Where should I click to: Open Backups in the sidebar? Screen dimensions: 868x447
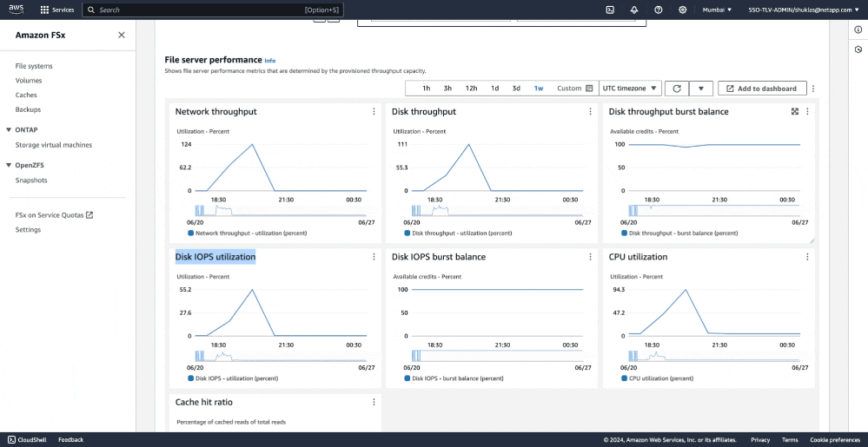pos(28,109)
